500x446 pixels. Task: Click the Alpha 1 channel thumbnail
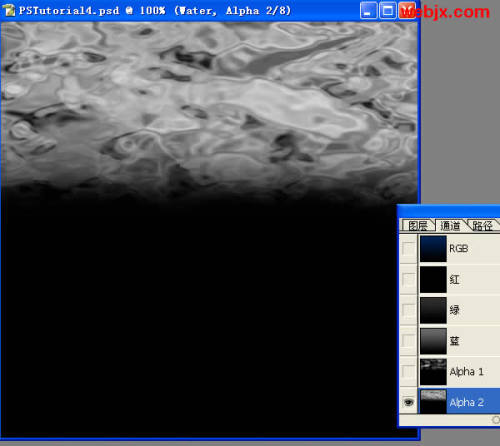433,372
